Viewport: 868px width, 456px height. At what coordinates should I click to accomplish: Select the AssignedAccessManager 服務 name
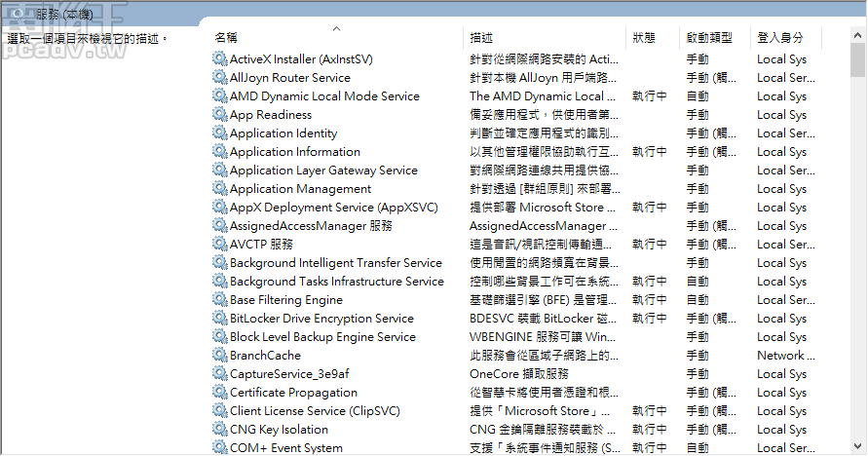pos(311,226)
